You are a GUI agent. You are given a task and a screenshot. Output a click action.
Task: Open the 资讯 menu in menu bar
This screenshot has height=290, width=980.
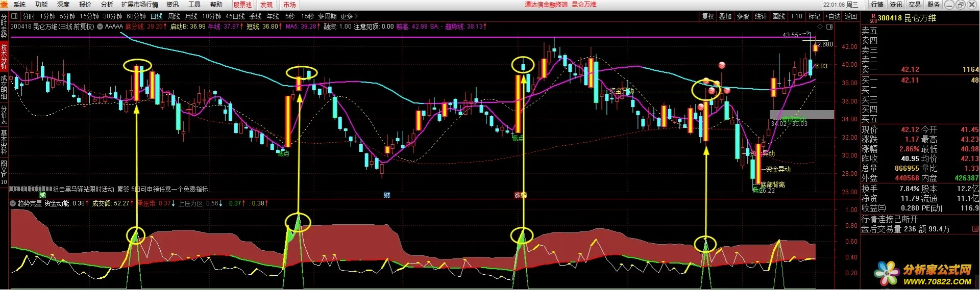pyautogui.click(x=173, y=5)
